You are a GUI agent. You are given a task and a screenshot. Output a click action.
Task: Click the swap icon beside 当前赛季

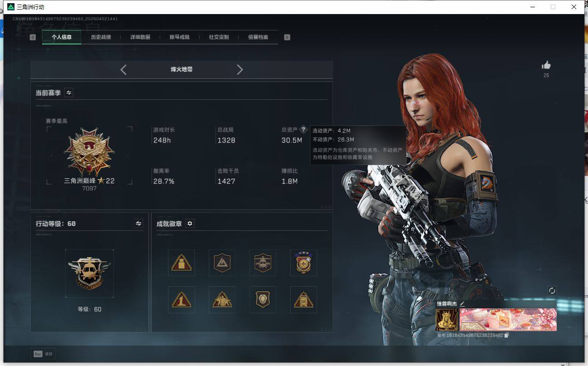click(x=69, y=93)
